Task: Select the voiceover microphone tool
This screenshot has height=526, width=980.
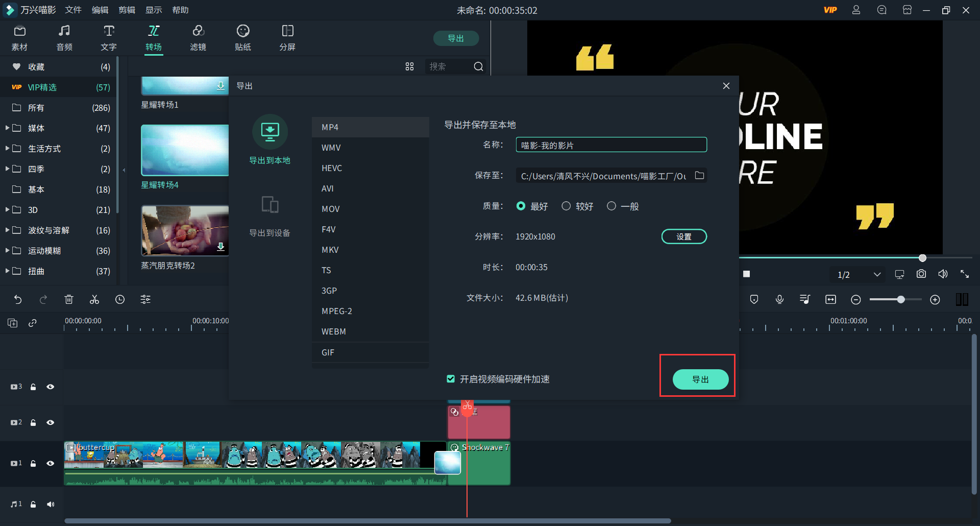Action: (x=779, y=299)
